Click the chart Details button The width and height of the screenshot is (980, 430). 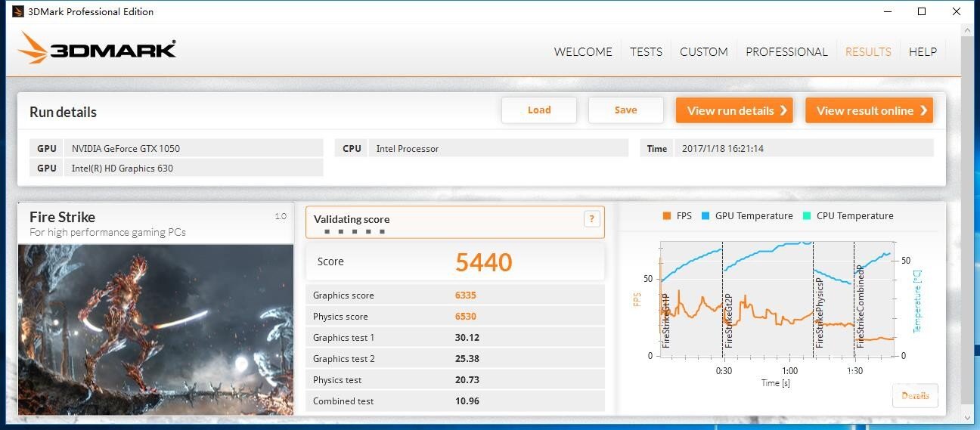(915, 396)
